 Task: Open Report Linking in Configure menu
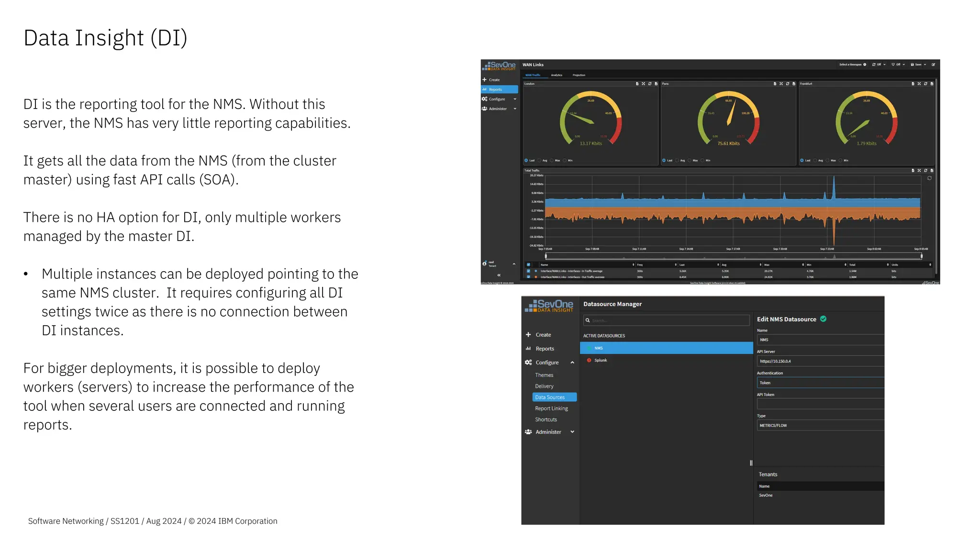(x=551, y=408)
